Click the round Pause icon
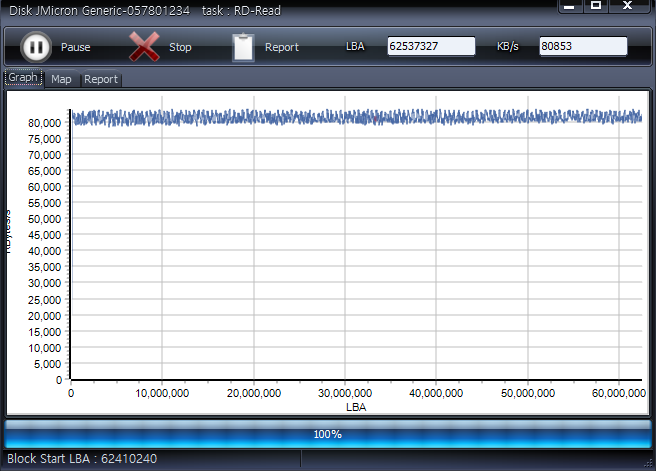 pyautogui.click(x=36, y=47)
